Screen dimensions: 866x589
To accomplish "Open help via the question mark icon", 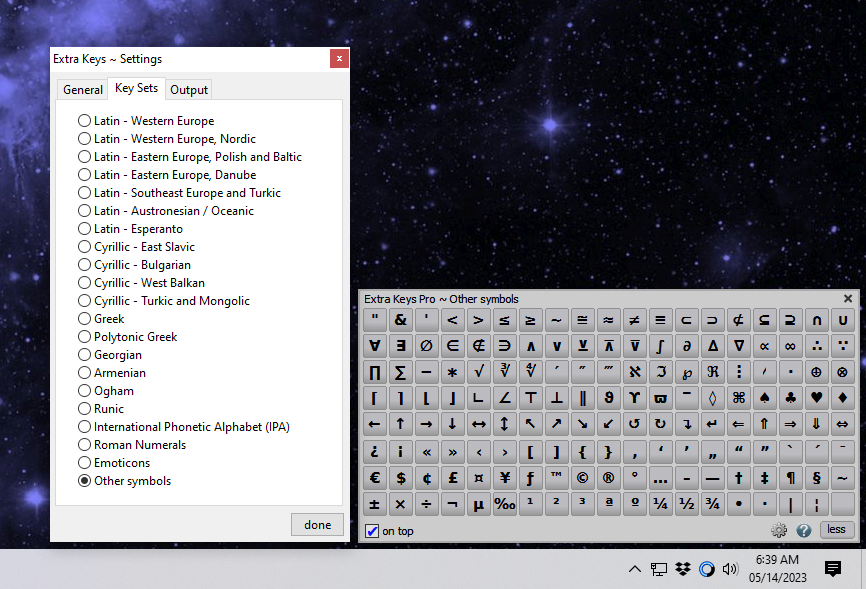I will coord(804,530).
